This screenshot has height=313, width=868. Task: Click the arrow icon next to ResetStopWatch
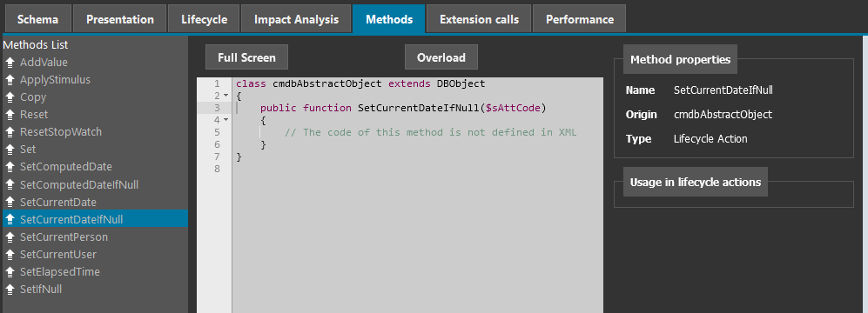(x=10, y=132)
